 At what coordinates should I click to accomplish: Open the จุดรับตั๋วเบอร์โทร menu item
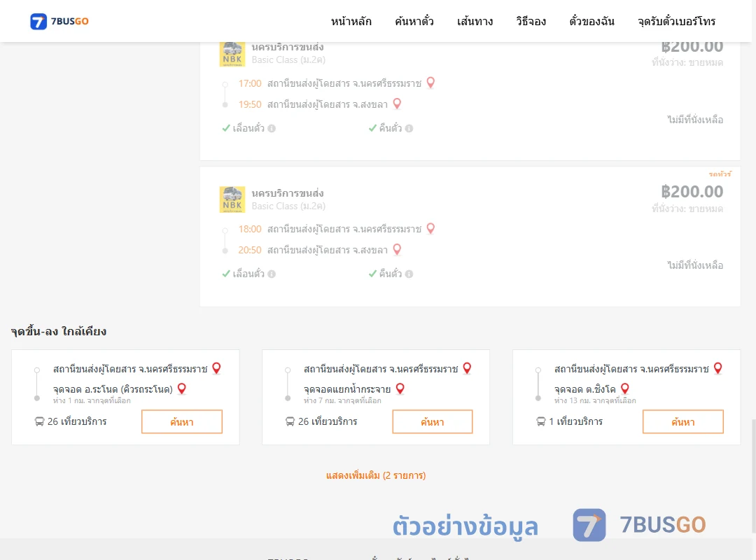(676, 21)
